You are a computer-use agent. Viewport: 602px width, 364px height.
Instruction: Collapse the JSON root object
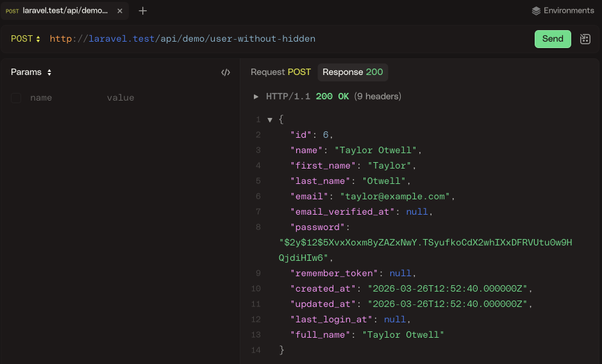click(x=270, y=120)
